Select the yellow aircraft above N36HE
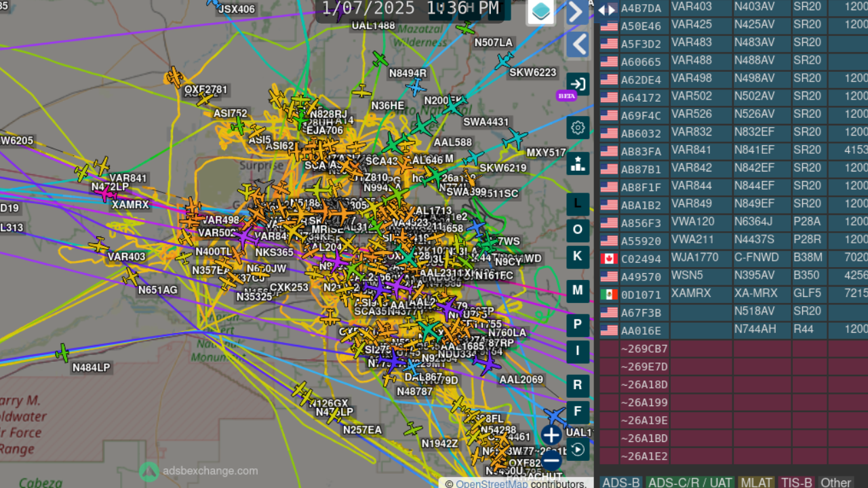Screen dimensions: 868x488 coord(362,91)
